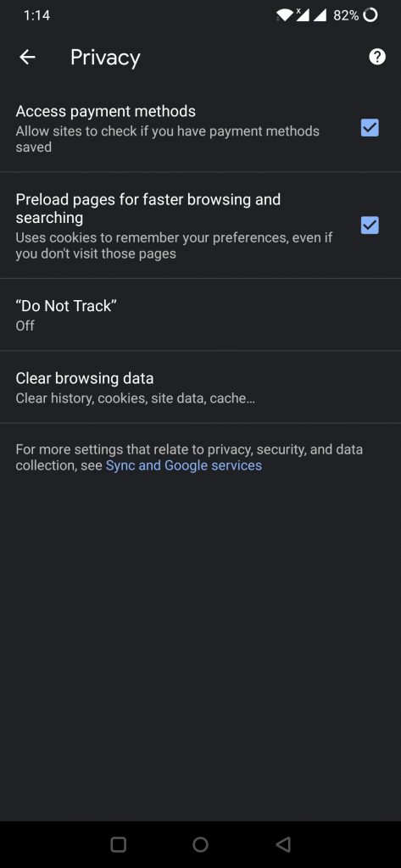Tap the Android back triangle button

pyautogui.click(x=283, y=844)
